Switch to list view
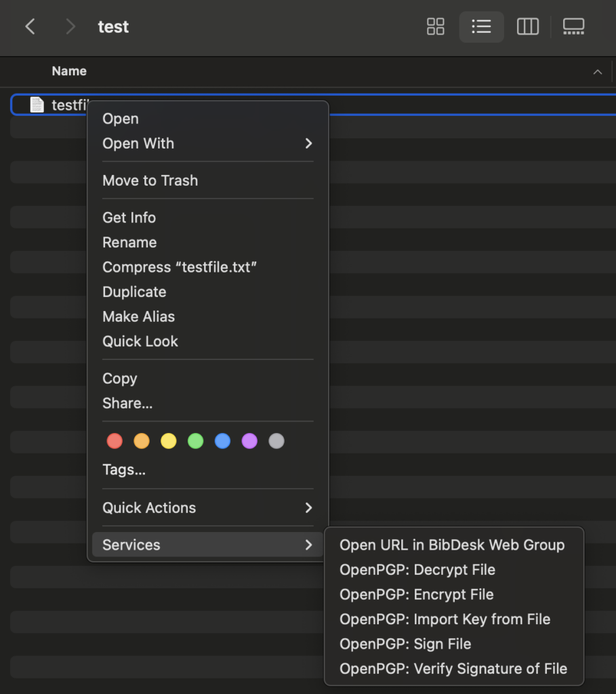 [x=481, y=27]
